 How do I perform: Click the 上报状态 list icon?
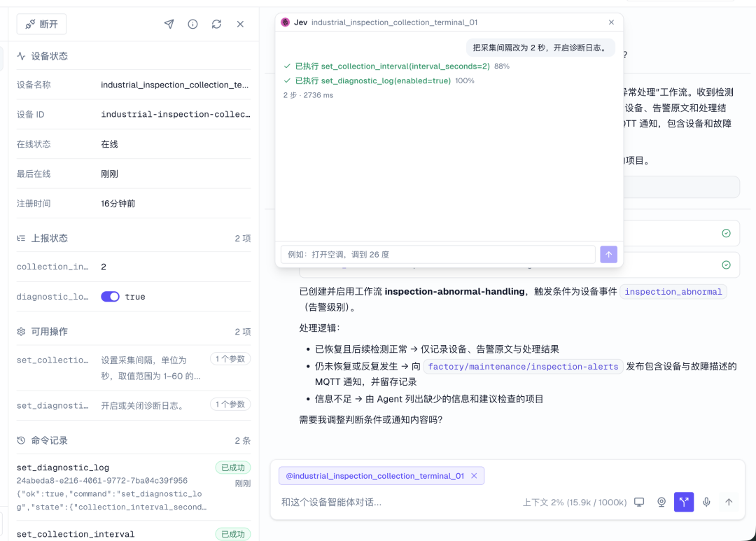pos(21,238)
